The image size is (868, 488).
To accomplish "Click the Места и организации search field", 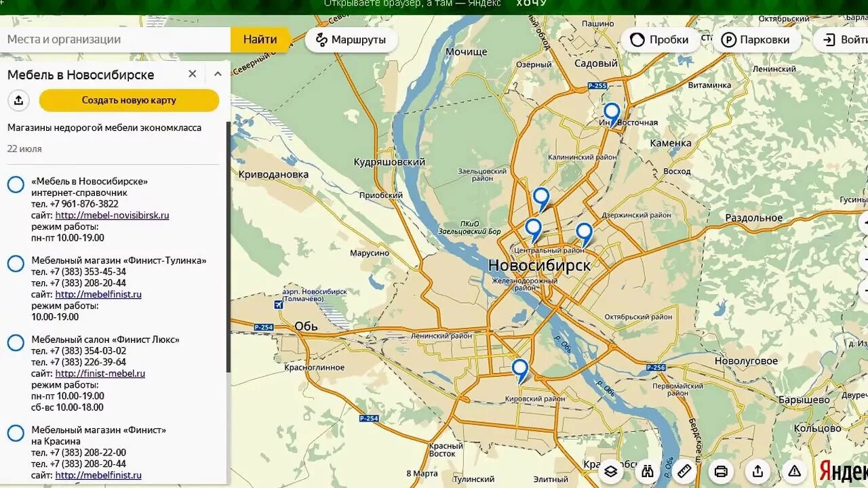I will pos(115,39).
